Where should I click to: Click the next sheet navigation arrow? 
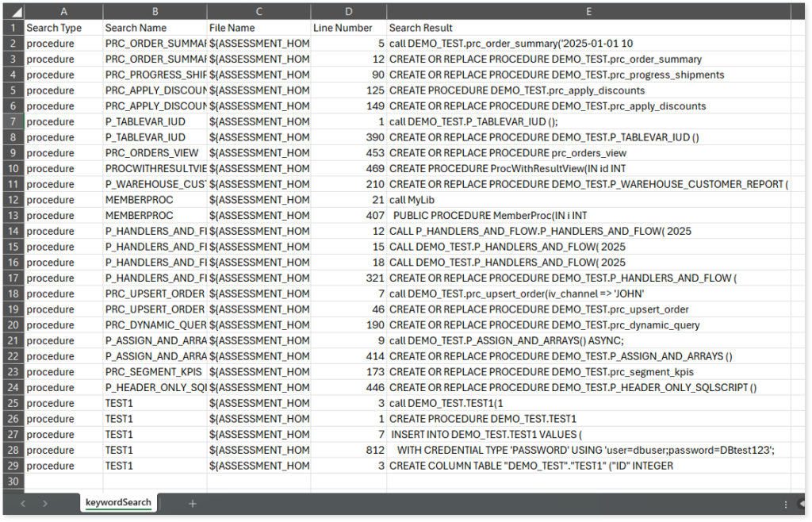45,503
